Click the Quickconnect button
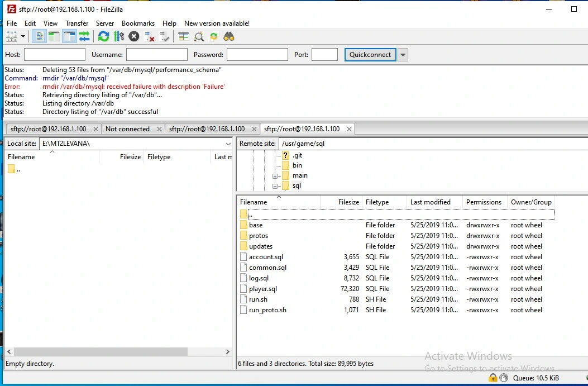588x386 pixels. click(370, 55)
